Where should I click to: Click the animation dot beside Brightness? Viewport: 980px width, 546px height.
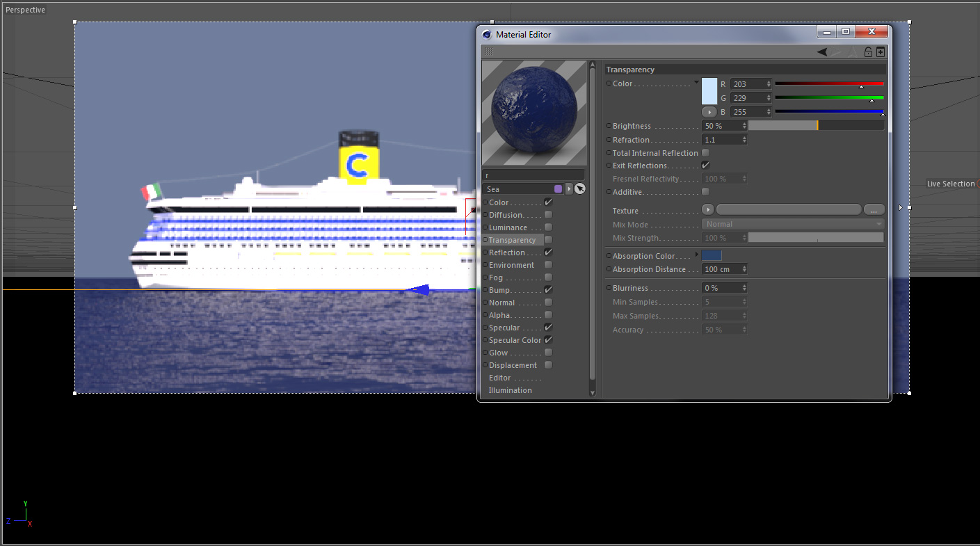(609, 126)
